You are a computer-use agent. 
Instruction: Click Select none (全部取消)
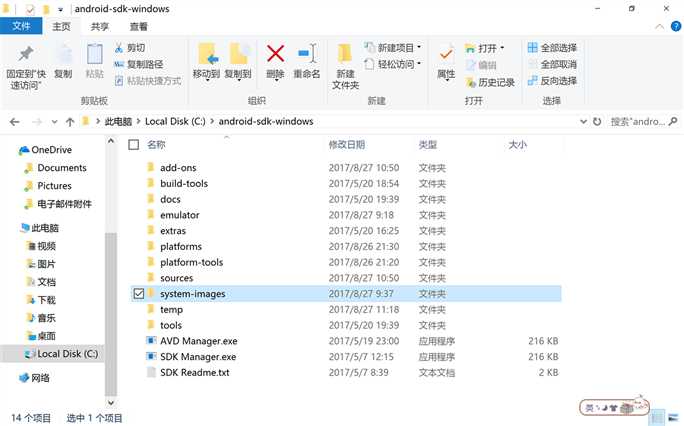pos(552,65)
